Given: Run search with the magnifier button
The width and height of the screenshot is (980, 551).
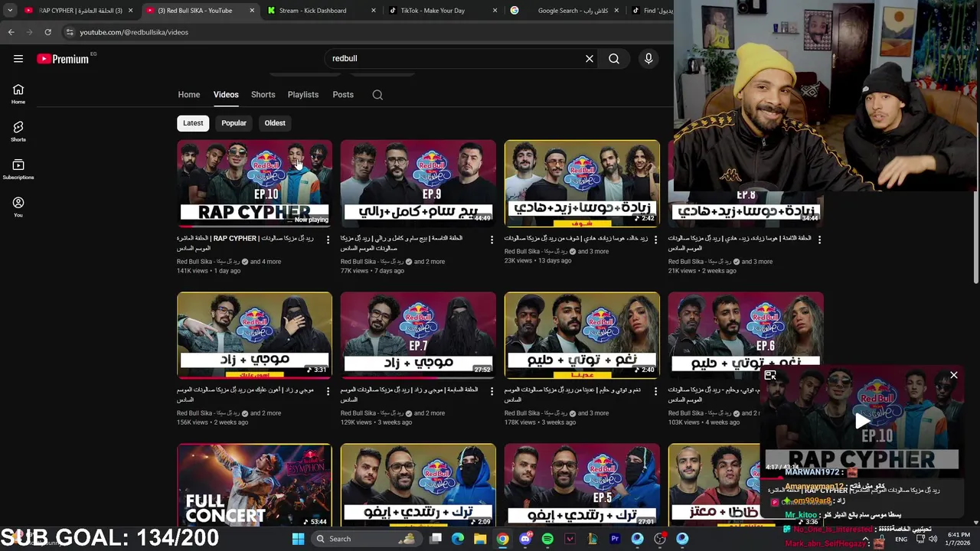Looking at the screenshot, I should click(614, 59).
